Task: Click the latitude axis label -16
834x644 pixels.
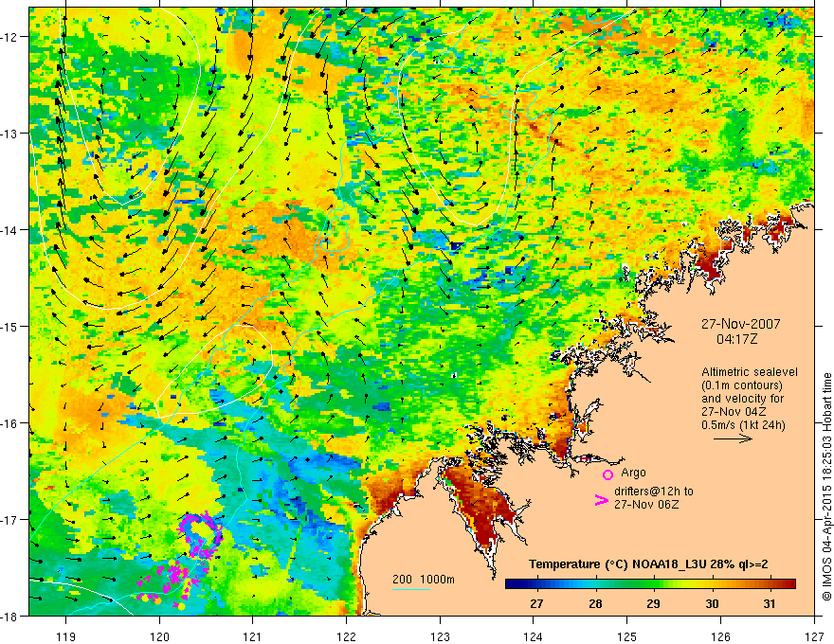Action: [x=9, y=423]
